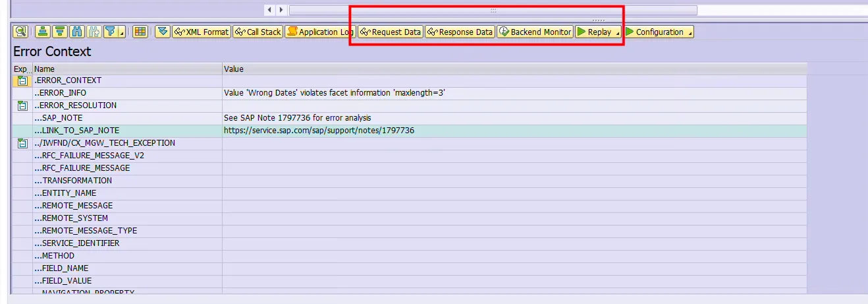
Task: Open XML Format view
Action: point(201,32)
